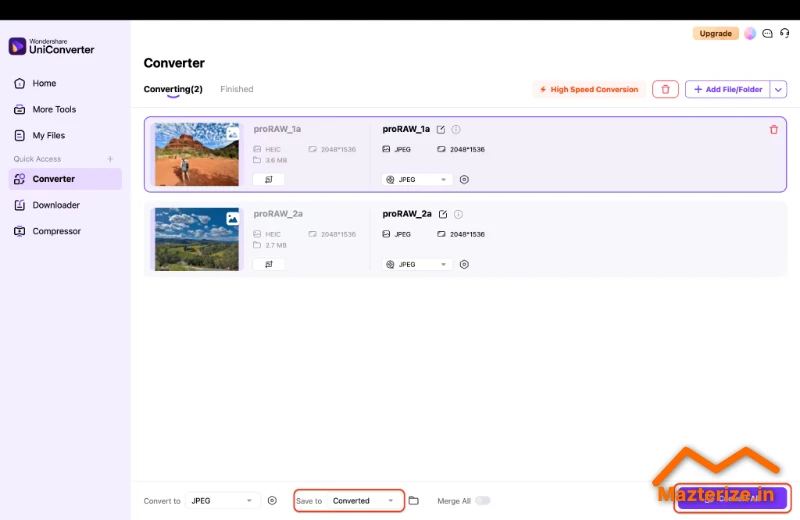Switch to the Finished tab
Image resolution: width=800 pixels, height=520 pixels.
(237, 89)
